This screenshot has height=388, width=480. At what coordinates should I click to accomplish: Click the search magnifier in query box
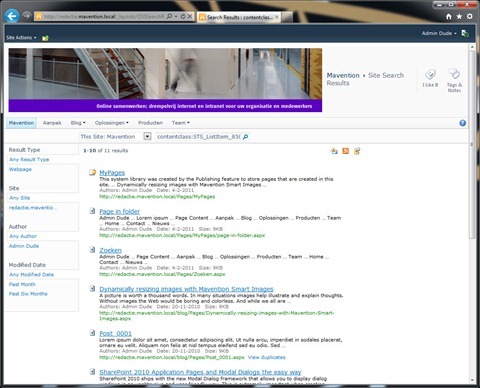(245, 137)
